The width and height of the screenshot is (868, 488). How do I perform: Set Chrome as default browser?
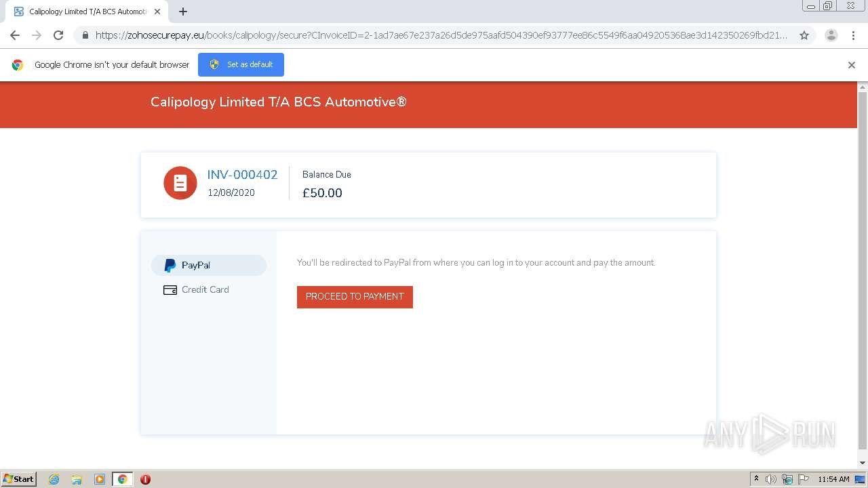(x=241, y=64)
